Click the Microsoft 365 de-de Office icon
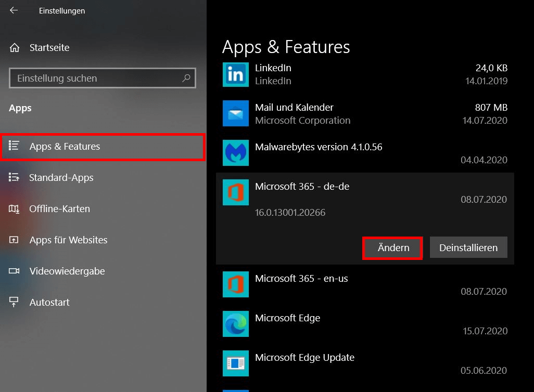The image size is (534, 392). 236,192
